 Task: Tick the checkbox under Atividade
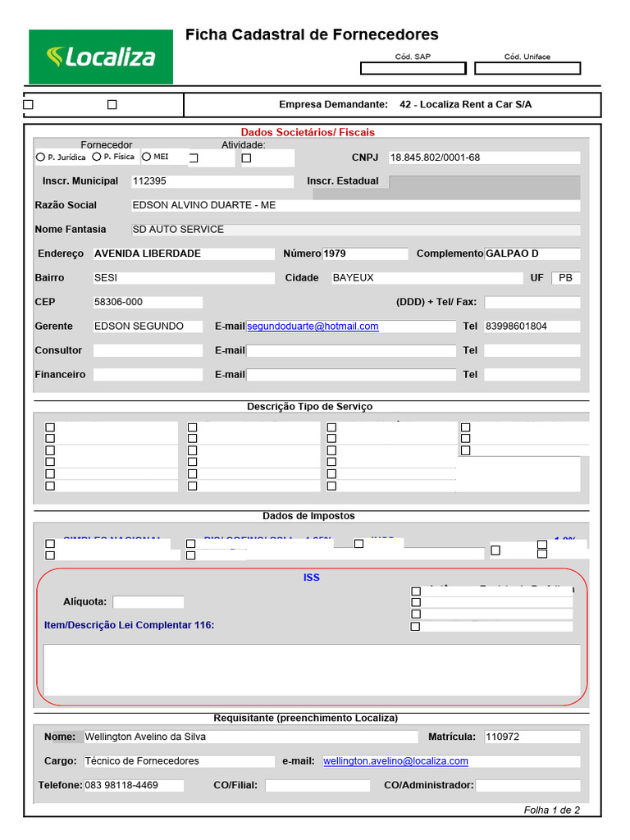[246, 158]
